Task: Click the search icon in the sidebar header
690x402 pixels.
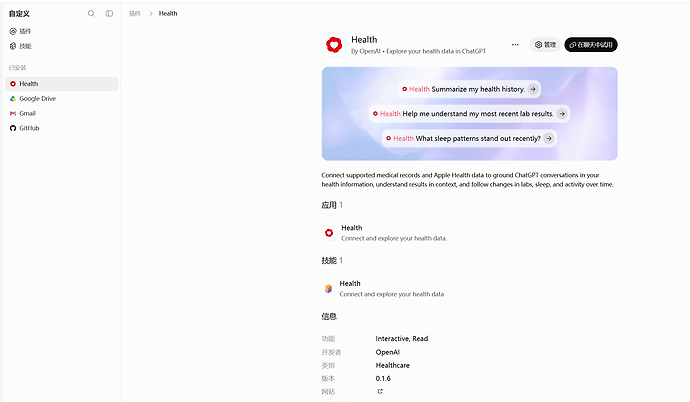Action: click(x=91, y=14)
